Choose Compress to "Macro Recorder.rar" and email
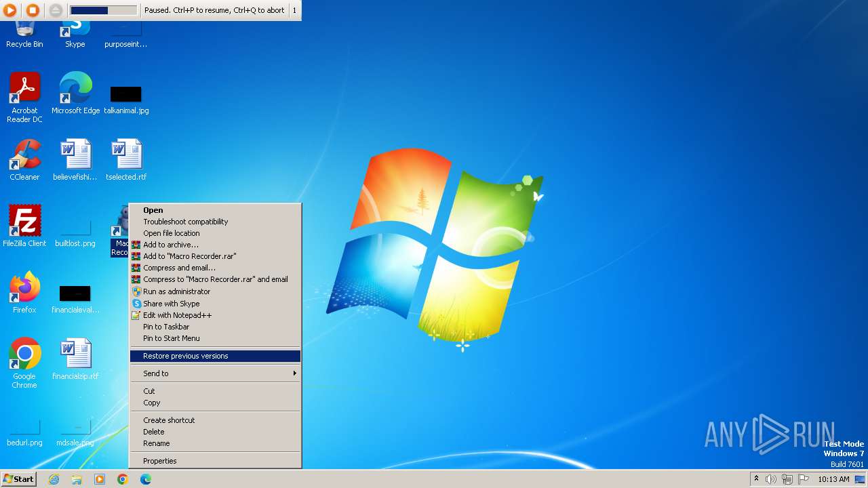This screenshot has height=488, width=868. pos(215,279)
